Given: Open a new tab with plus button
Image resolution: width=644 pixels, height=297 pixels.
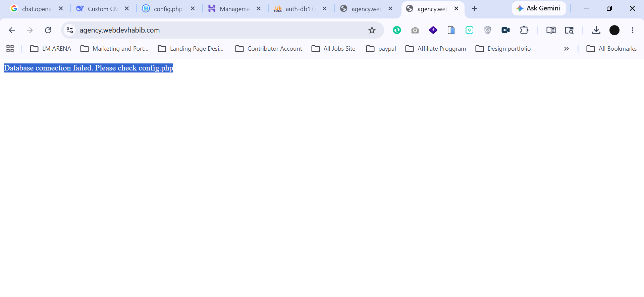Looking at the screenshot, I should tap(475, 9).
